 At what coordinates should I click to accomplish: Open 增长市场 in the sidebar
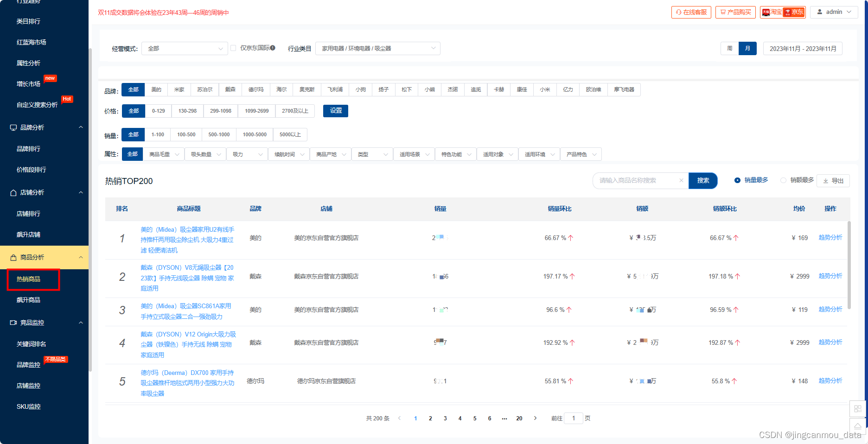28,84
